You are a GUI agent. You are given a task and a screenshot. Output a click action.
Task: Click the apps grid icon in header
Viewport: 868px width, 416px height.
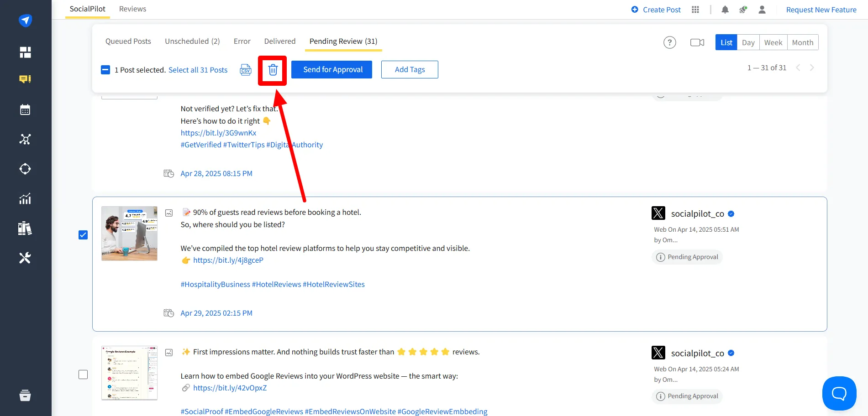point(695,10)
